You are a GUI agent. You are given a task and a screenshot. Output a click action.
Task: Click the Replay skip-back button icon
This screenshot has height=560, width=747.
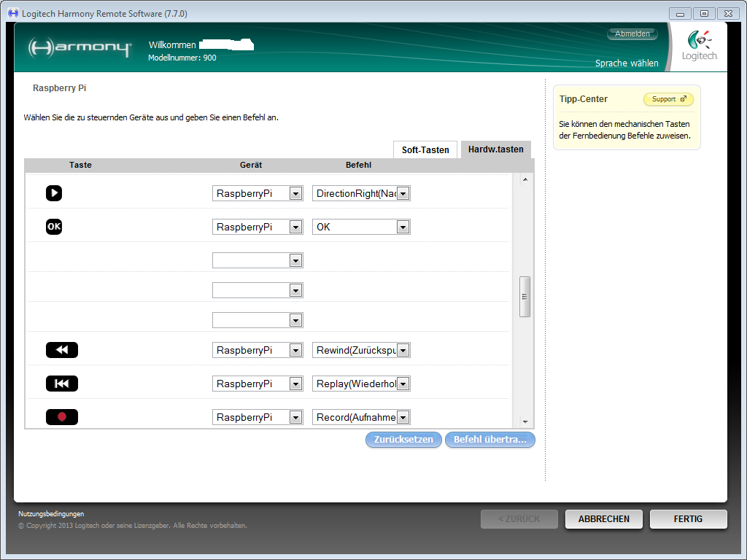(x=62, y=384)
